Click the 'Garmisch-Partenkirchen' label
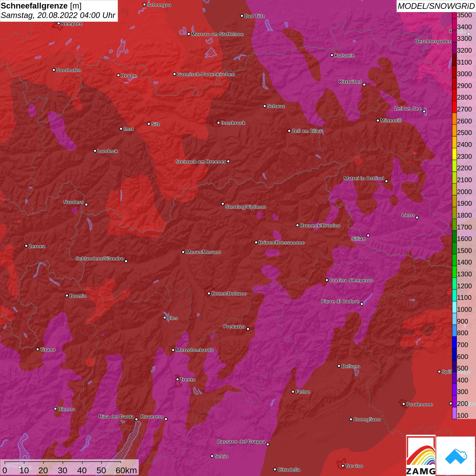The height and width of the screenshot is (476, 476). (206, 74)
